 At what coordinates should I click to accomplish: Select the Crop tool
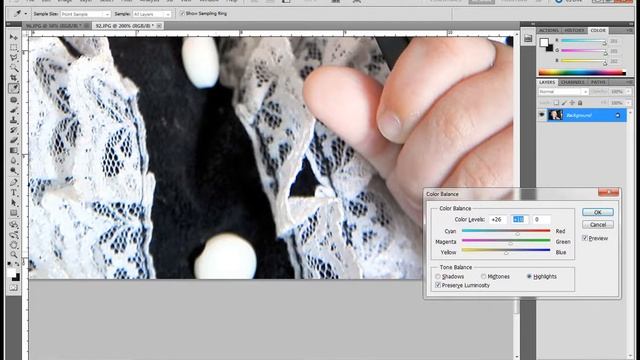pos(13,78)
